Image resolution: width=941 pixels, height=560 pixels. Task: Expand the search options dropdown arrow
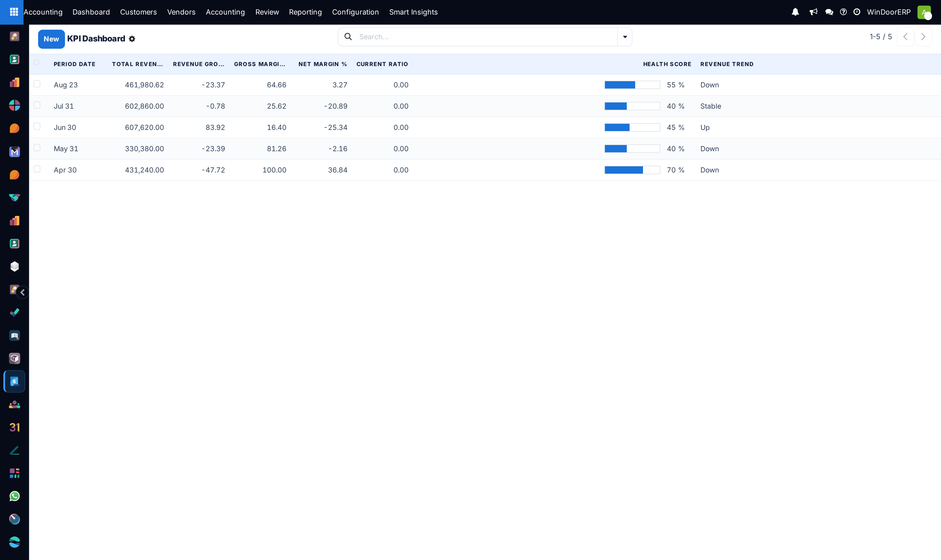(625, 37)
